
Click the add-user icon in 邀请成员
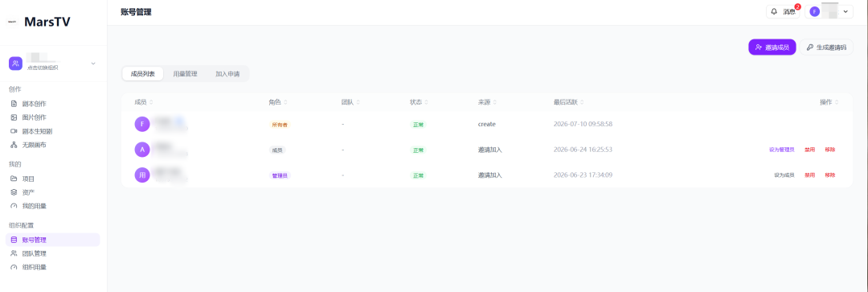point(759,47)
